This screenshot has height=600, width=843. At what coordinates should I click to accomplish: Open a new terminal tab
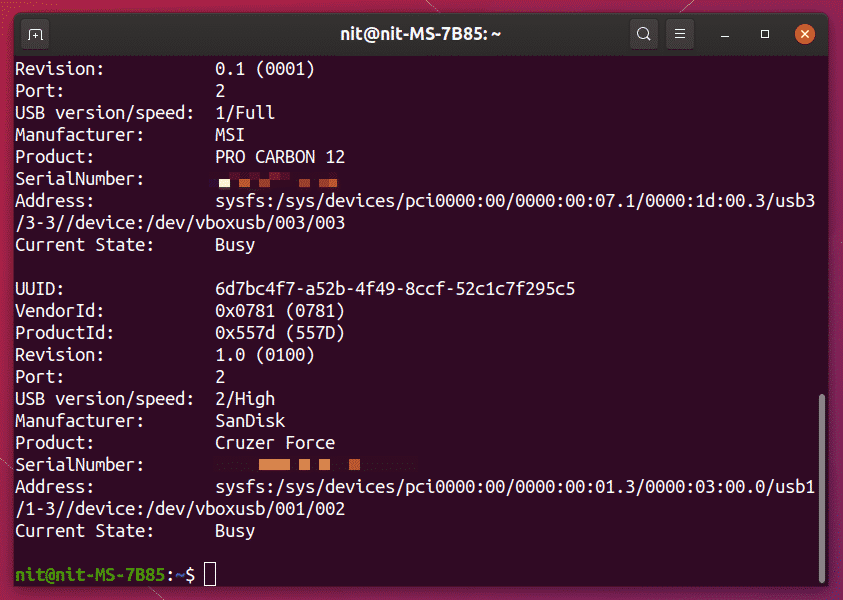(35, 34)
